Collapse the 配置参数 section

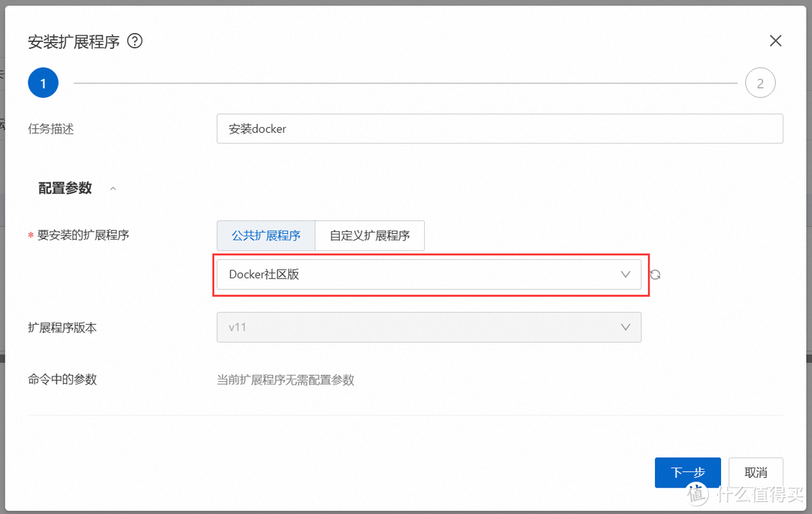click(x=113, y=188)
